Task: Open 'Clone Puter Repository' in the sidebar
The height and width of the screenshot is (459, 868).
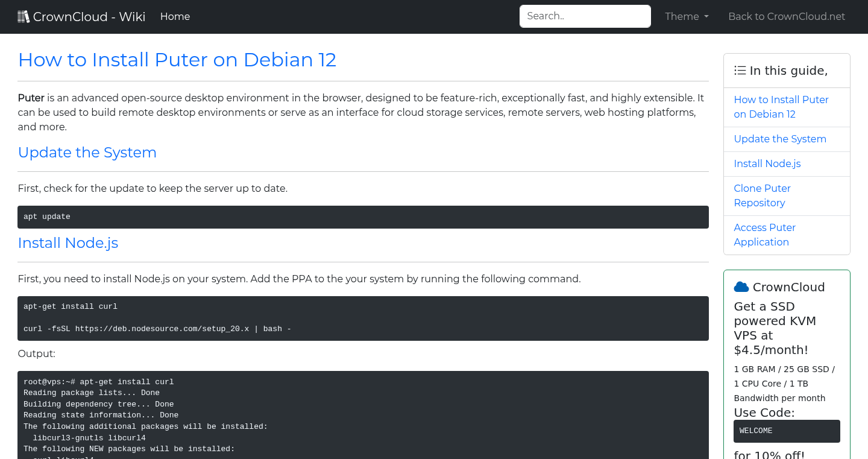Action: [762, 195]
